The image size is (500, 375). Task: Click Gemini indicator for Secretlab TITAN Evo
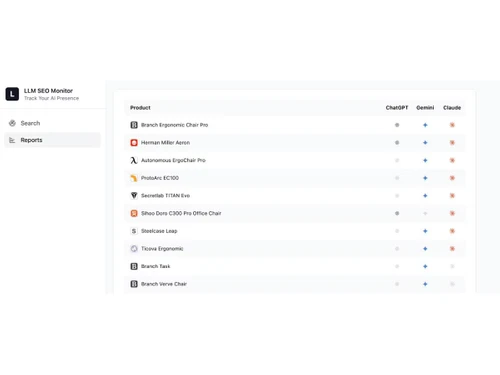[x=425, y=196]
